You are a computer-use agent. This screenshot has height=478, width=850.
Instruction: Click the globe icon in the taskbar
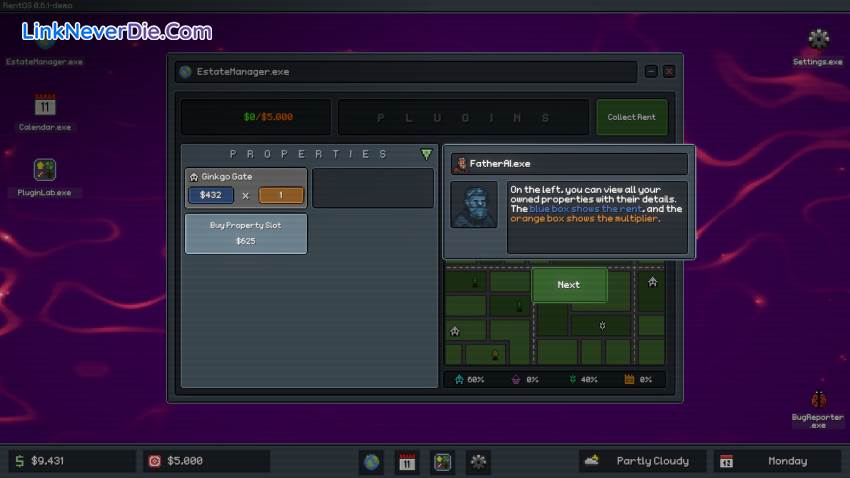pyautogui.click(x=371, y=461)
